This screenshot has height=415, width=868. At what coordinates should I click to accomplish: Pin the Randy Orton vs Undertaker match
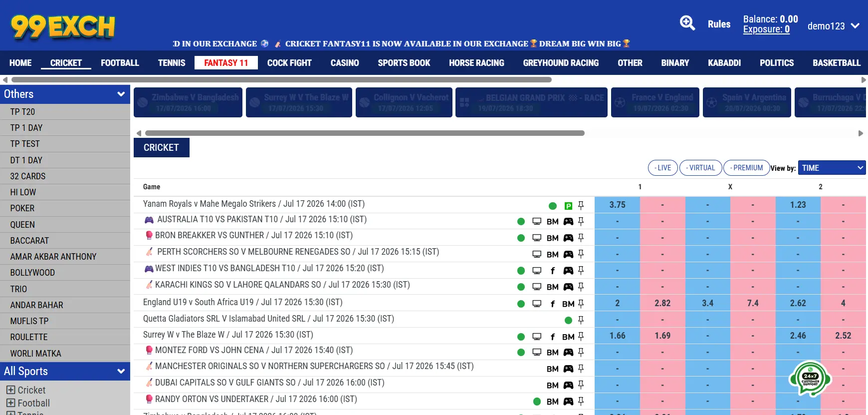coord(581,401)
